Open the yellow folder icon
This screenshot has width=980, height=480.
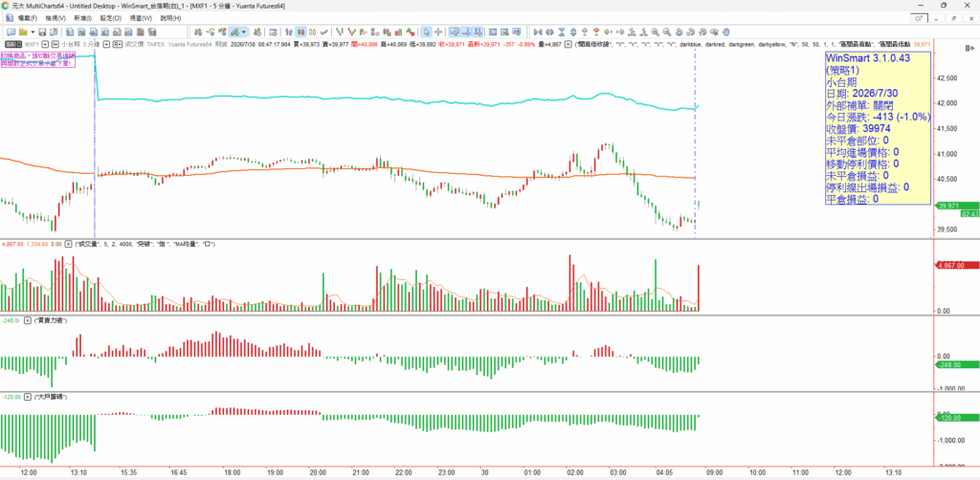23,32
